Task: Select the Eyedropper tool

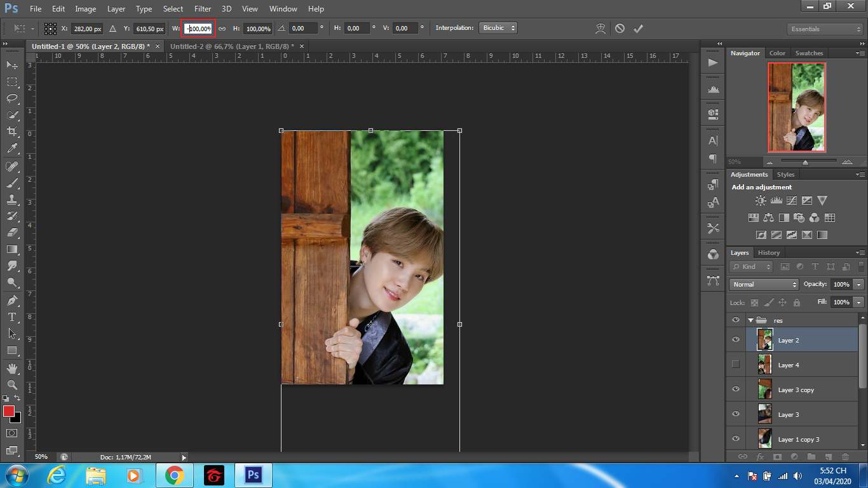Action: coord(12,149)
